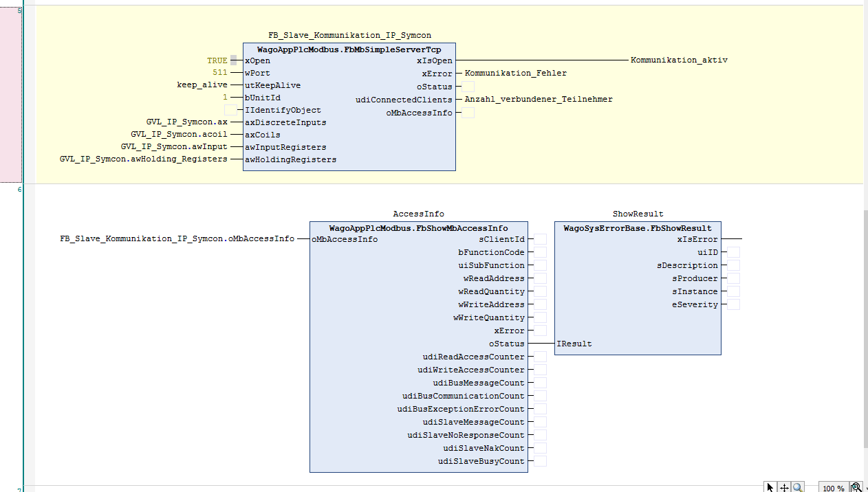Image resolution: width=868 pixels, height=492 pixels.
Task: Click the empty IIdentifyObject input box
Action: click(231, 110)
